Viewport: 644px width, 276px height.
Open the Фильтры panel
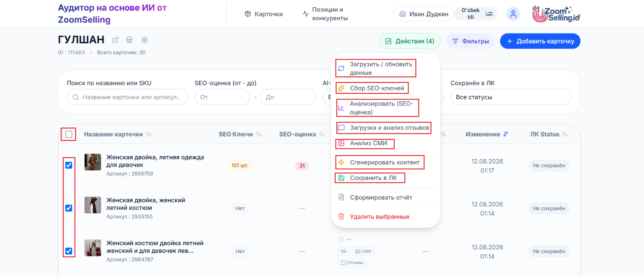470,41
